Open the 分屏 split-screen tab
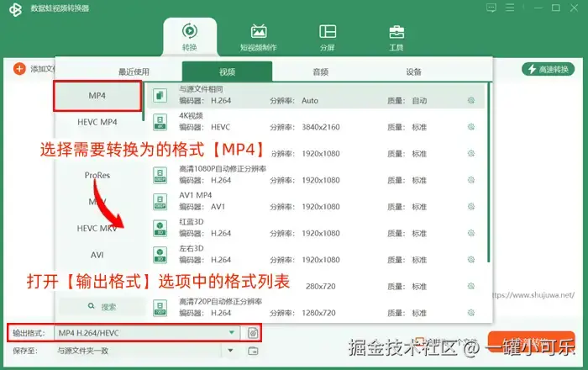 (x=328, y=37)
